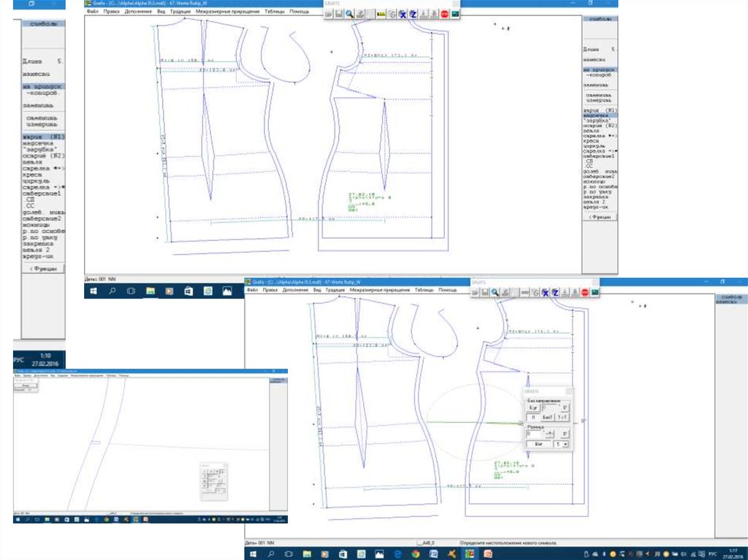748x560 pixels.
Task: Open the folder icon in the lower GRAFIS toolbar
Action: point(475,292)
